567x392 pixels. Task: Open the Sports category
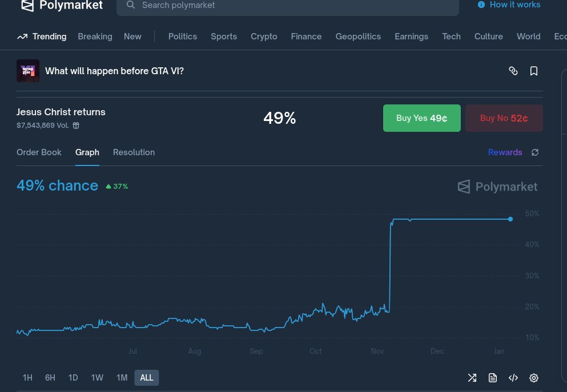point(224,37)
